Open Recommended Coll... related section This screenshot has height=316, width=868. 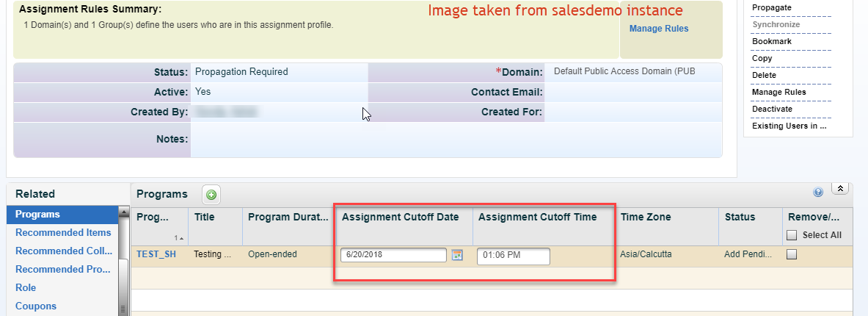click(x=64, y=251)
